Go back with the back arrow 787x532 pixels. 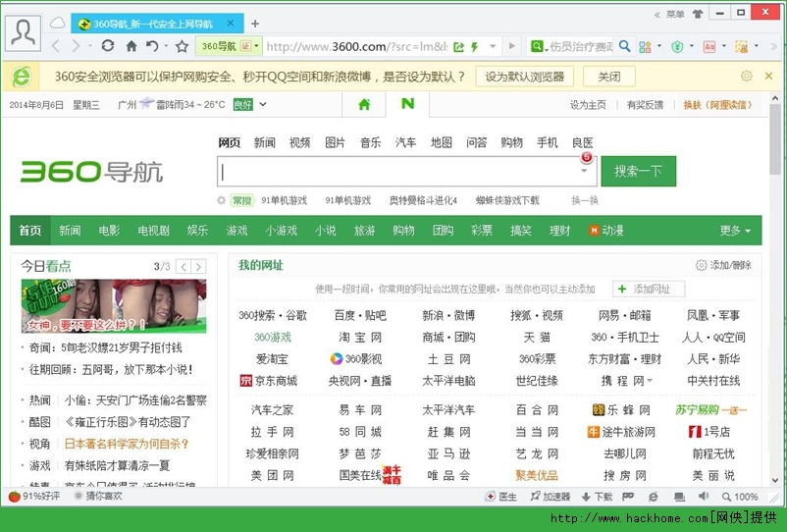pos(56,47)
